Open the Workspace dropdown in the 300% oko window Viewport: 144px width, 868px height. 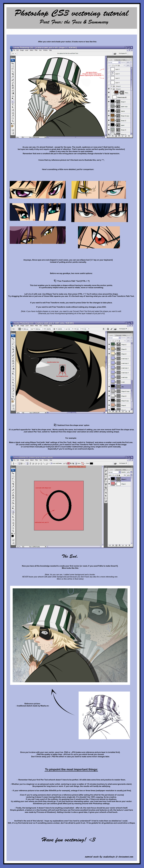tap(123, 329)
